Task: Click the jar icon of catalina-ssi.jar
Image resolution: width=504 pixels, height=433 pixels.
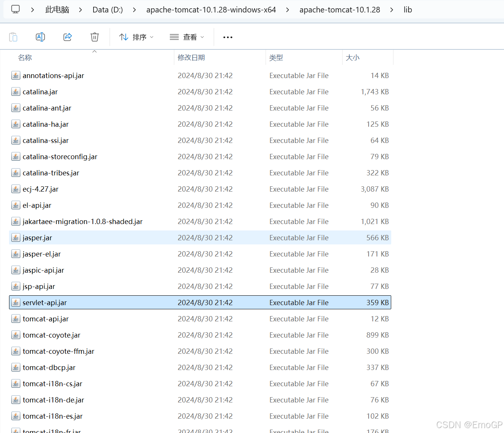Action: point(15,140)
